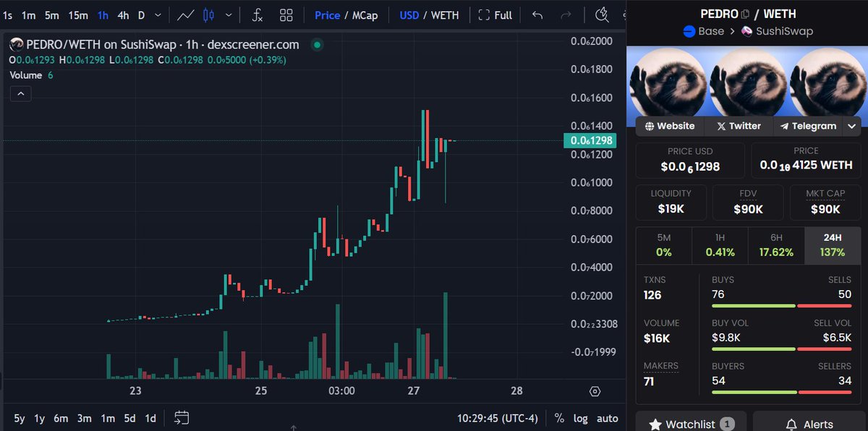Switch chart currency to WETH
The width and height of the screenshot is (868, 431).
coord(445,14)
